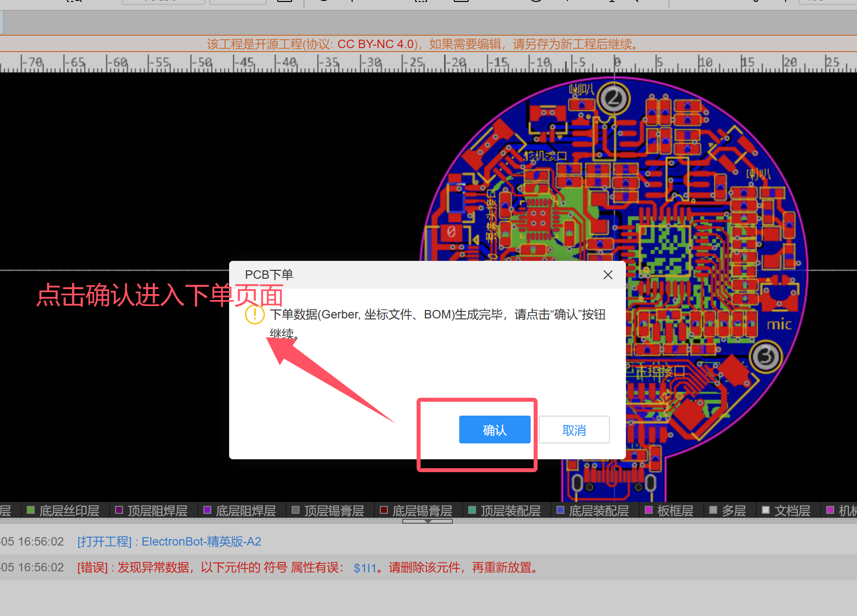The image size is (857, 616).
Task: Click the [错误] error message in the log
Action: 307,567
